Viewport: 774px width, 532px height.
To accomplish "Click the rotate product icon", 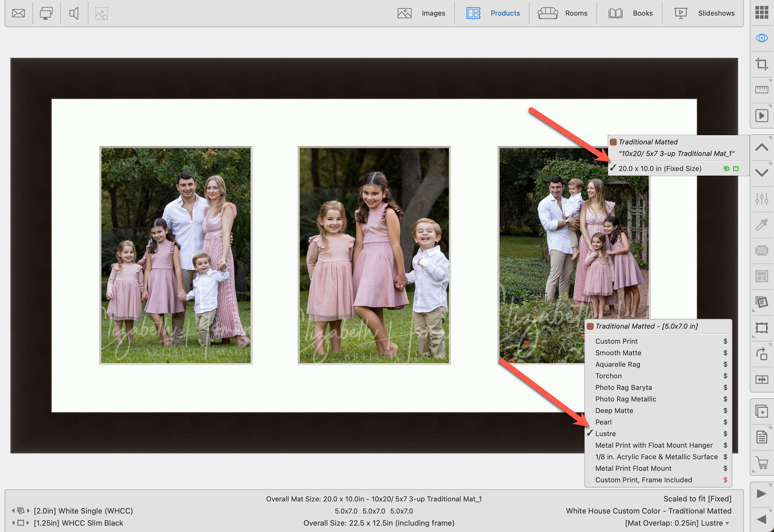I will pos(761,354).
